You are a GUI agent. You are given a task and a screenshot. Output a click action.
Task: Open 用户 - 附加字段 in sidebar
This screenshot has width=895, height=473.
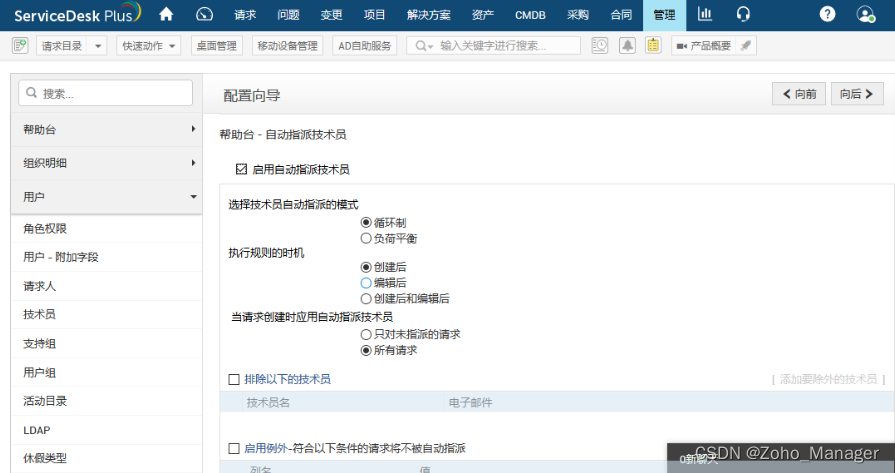107,257
